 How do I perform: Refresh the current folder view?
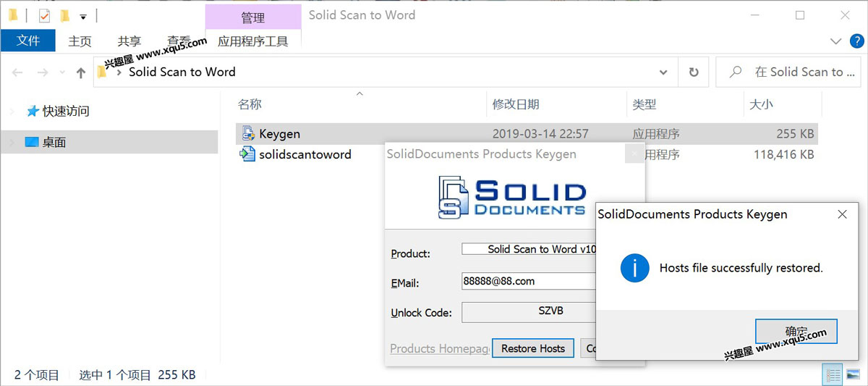[694, 72]
